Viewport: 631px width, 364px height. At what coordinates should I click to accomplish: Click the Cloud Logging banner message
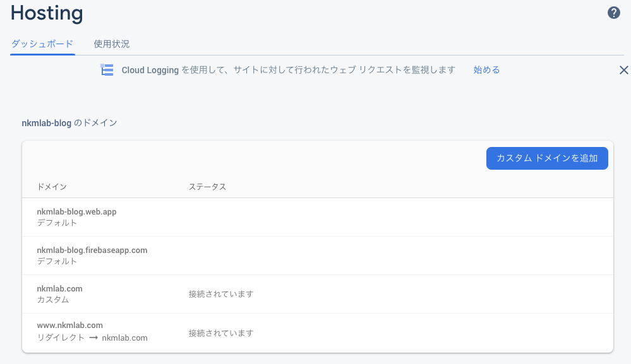[288, 70]
